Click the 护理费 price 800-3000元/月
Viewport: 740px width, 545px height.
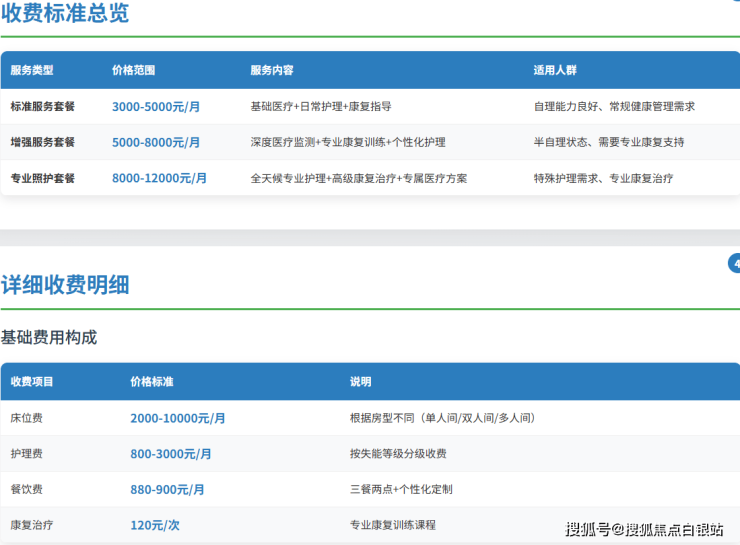(170, 454)
